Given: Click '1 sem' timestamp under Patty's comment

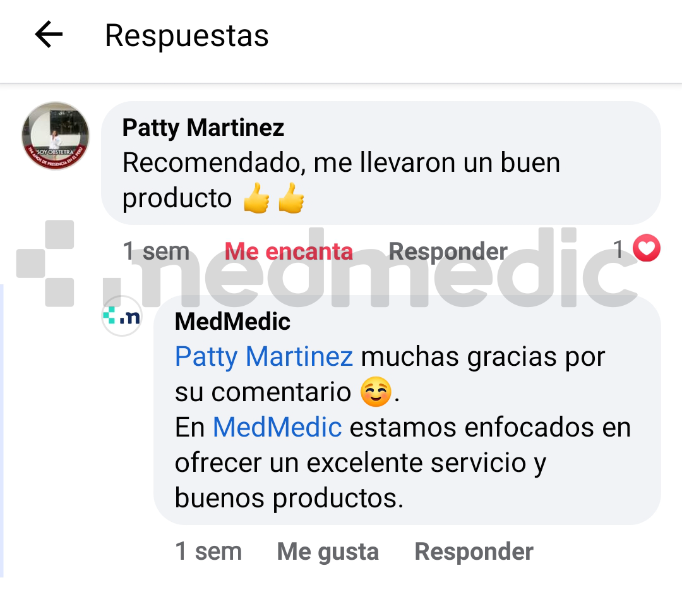Looking at the screenshot, I should (156, 251).
